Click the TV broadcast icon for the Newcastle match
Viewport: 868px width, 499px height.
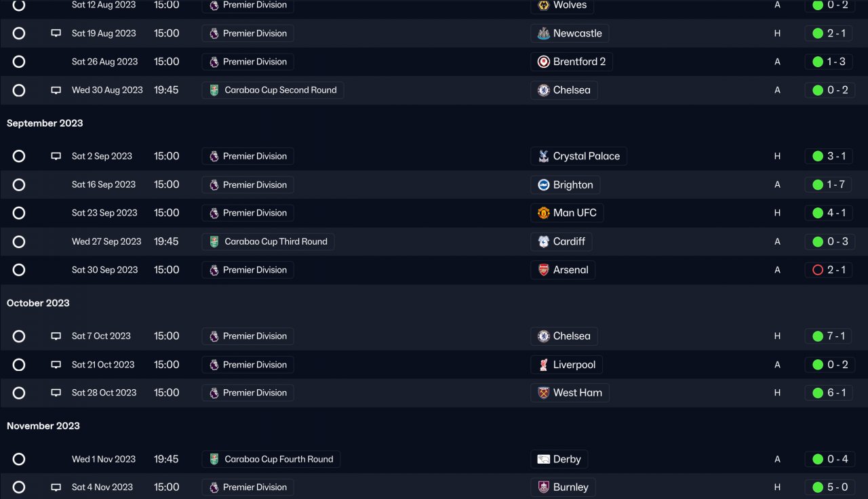(56, 33)
